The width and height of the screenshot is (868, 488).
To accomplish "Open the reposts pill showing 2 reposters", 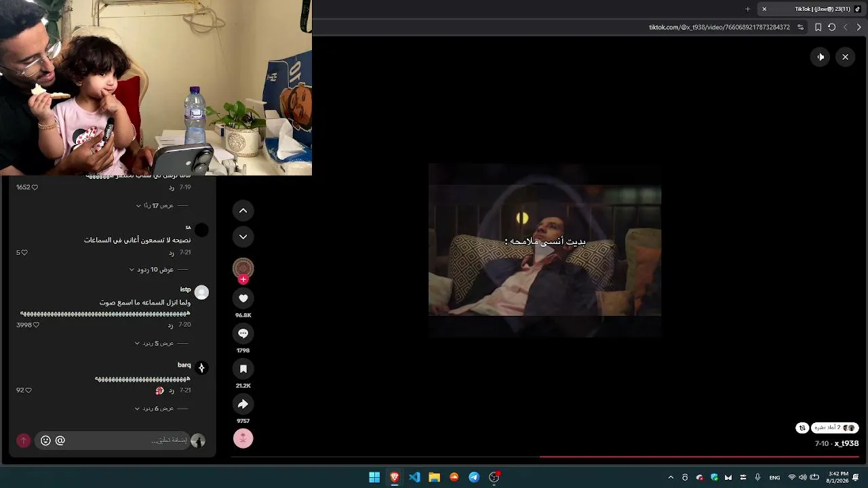I will [835, 428].
